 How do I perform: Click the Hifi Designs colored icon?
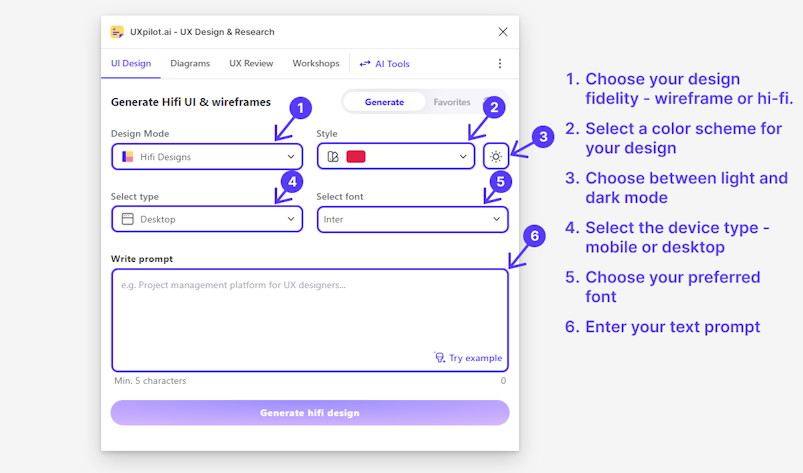point(128,157)
